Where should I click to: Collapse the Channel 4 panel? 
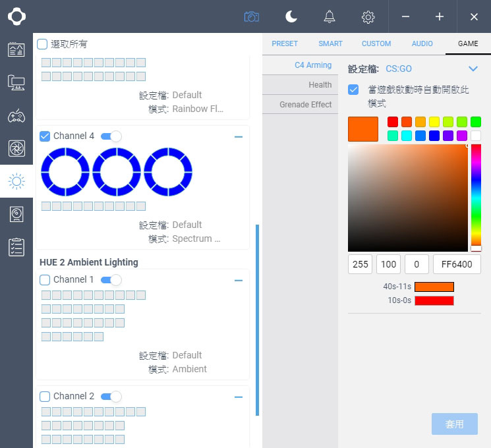[239, 137]
